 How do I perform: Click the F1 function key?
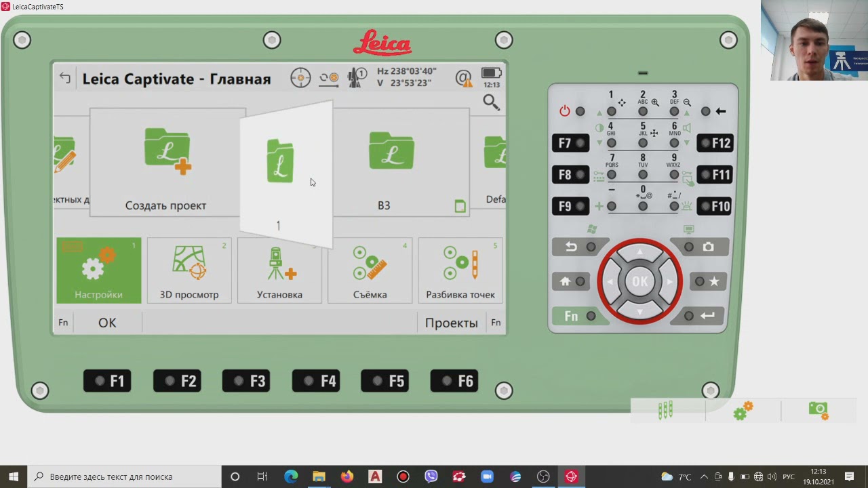[x=108, y=381]
